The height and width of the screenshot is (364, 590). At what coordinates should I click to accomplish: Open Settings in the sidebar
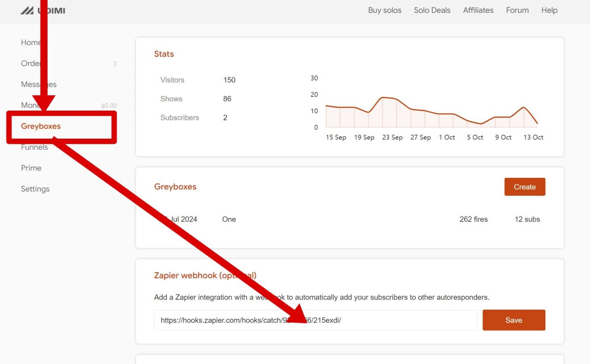[x=35, y=189]
